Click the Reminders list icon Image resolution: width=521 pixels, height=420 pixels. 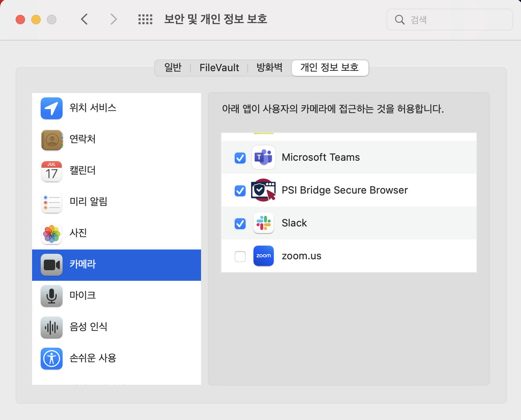pos(52,202)
